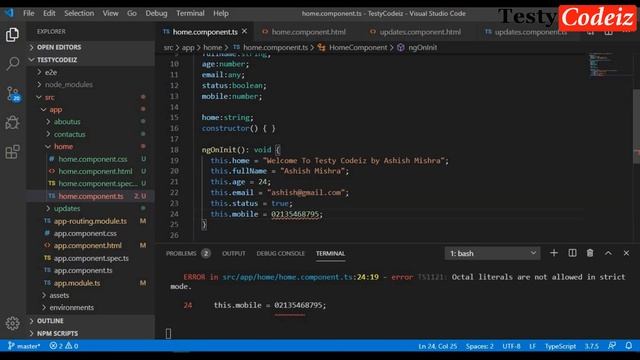Kill the terminal with trash icon
640x360 pixels.
(x=590, y=253)
